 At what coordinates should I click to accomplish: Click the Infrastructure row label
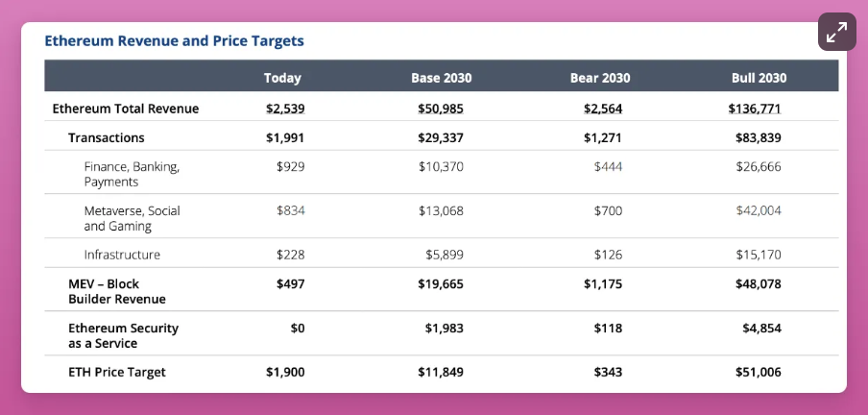tap(122, 255)
